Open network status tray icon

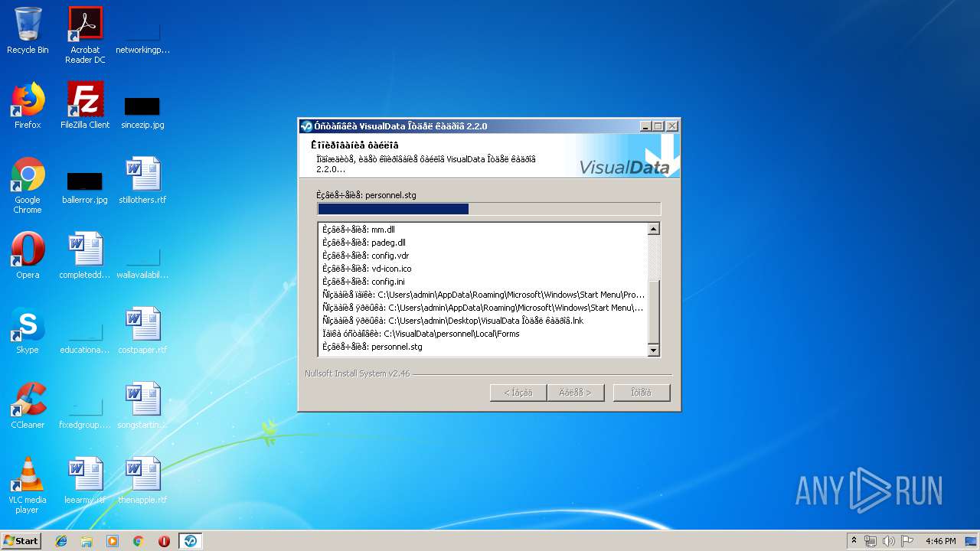point(871,541)
